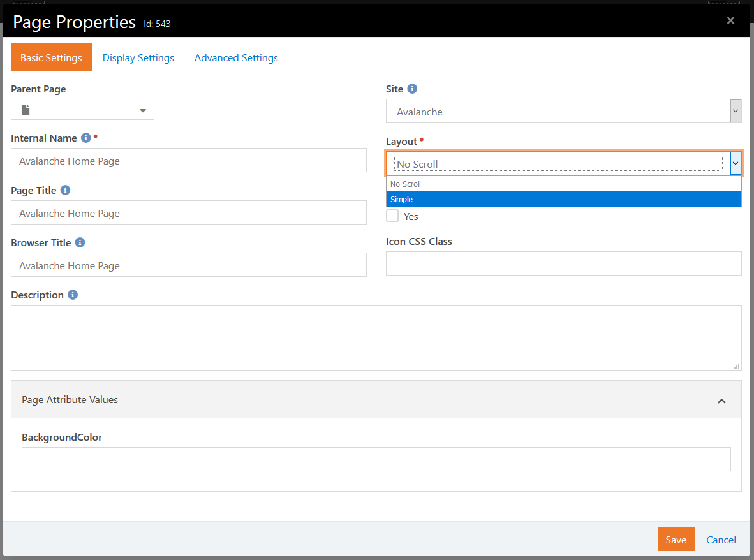Click the info icon beside Internal Name
This screenshot has width=754, height=560.
point(86,138)
